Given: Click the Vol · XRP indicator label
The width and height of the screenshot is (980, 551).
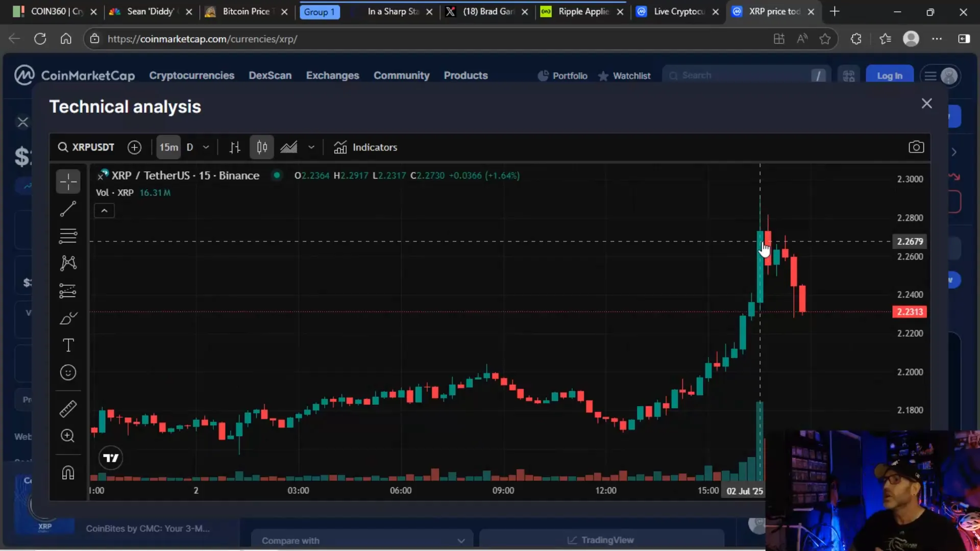Looking at the screenshot, I should (x=115, y=193).
